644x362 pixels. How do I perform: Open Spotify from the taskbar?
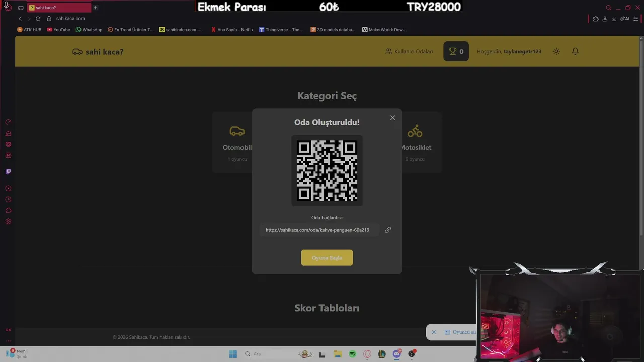pos(353,354)
